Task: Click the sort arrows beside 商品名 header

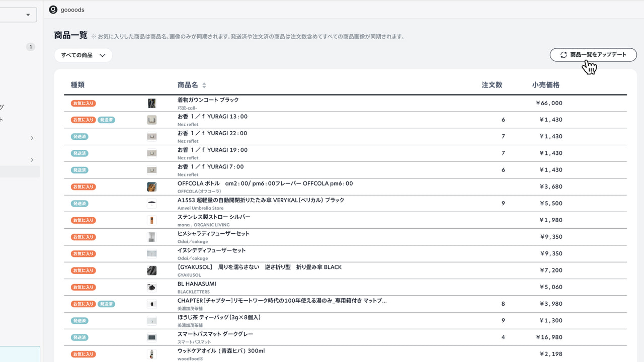Action: pos(204,84)
